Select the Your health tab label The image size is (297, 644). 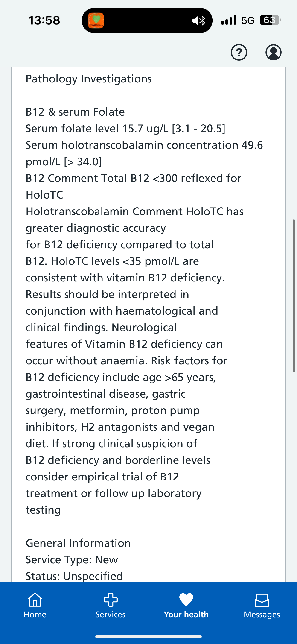pyautogui.click(x=186, y=614)
